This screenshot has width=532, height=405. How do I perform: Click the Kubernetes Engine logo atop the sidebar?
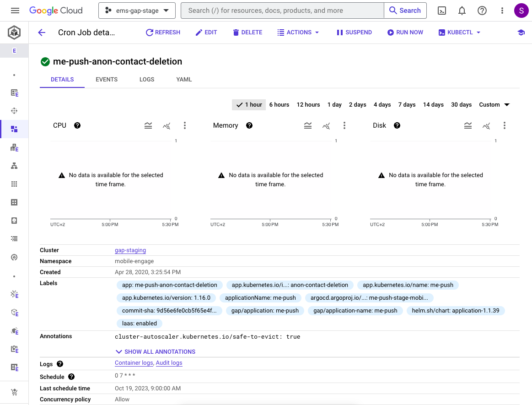[14, 32]
